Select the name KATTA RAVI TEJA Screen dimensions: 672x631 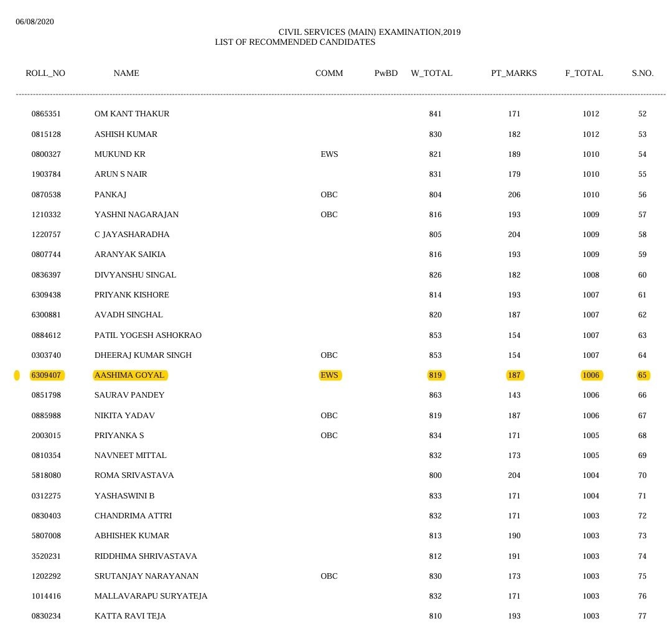tap(130, 616)
